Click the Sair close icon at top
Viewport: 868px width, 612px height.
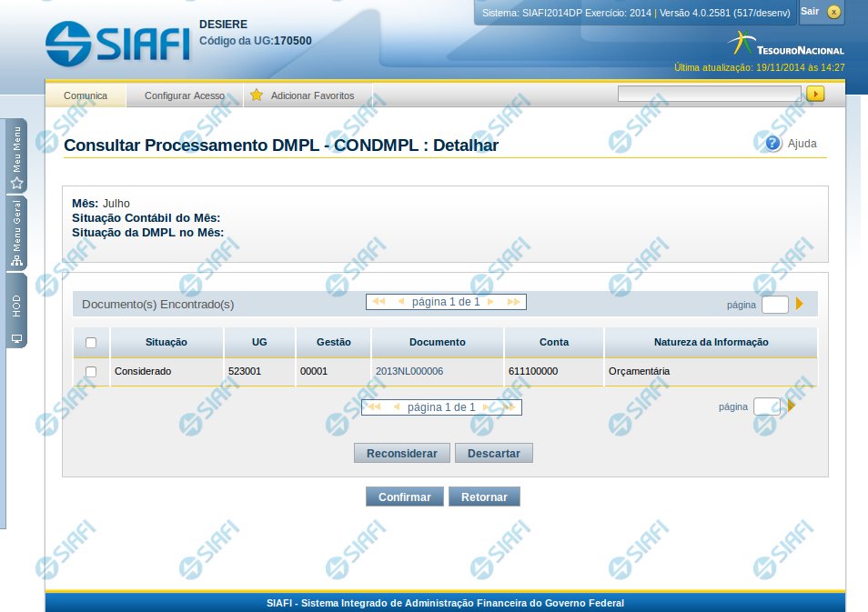pyautogui.click(x=833, y=12)
